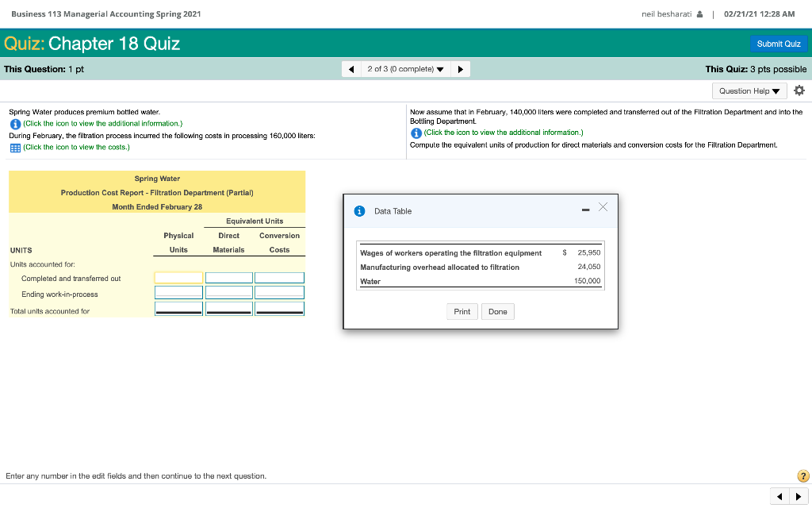Click the 25,950 value in Data Table
The width and height of the screenshot is (812, 508).
[x=589, y=252]
